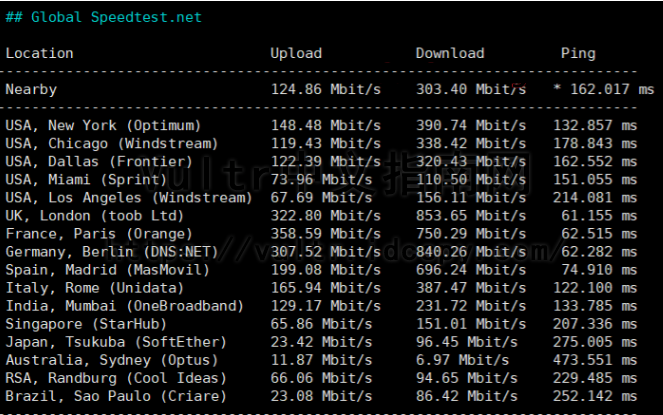The width and height of the screenshot is (663, 415).
Task: Click Tsukuba download 96.45 Mbit/s
Action: coord(467,342)
